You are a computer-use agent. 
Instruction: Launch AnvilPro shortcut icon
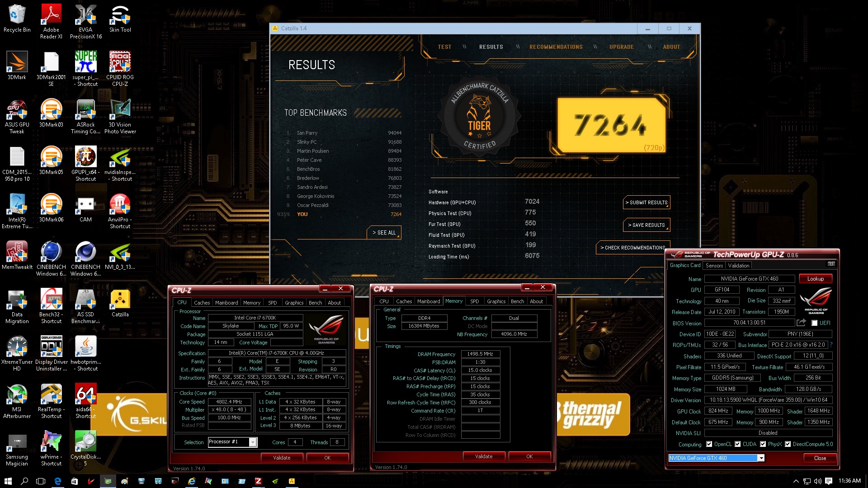120,211
